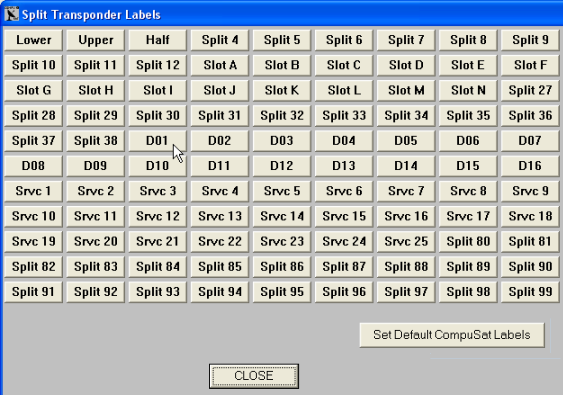The image size is (563, 395).
Task: Click the Slot B button
Action: click(x=282, y=65)
